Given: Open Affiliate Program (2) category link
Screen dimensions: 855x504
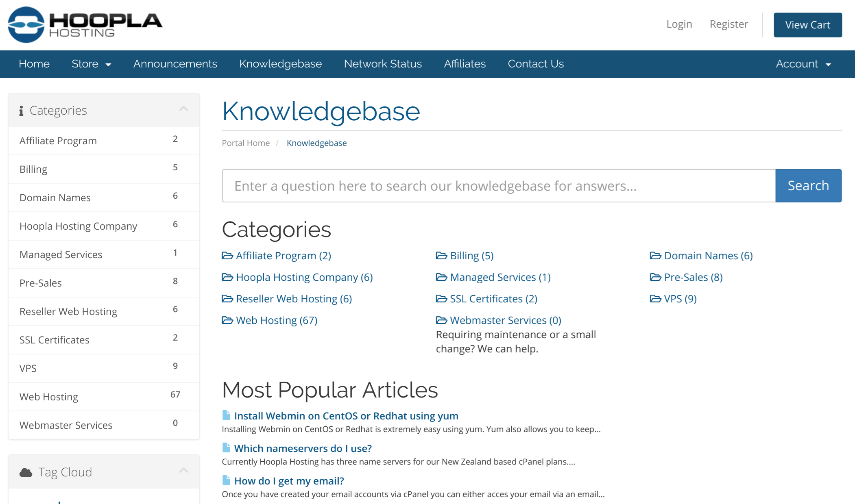Looking at the screenshot, I should 284,256.
